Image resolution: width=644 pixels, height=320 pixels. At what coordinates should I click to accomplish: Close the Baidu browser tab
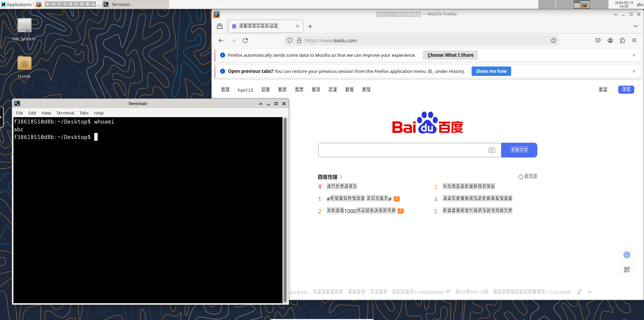[x=298, y=26]
